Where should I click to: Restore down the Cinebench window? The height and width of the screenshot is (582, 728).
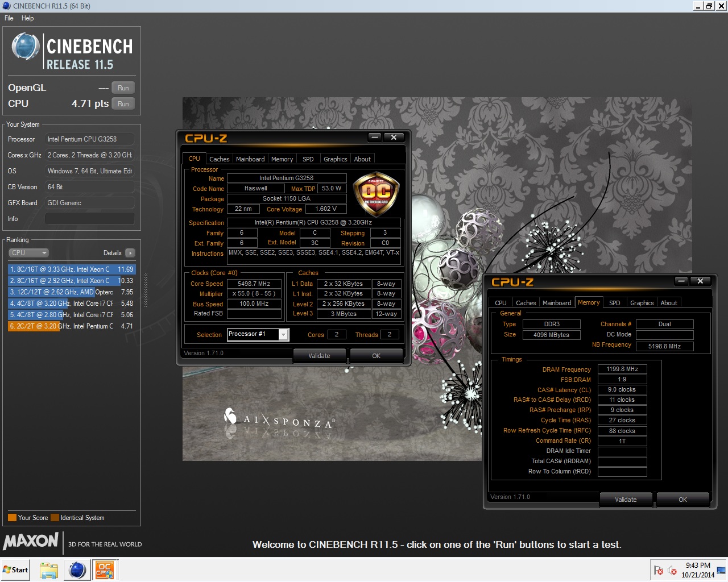tap(709, 6)
